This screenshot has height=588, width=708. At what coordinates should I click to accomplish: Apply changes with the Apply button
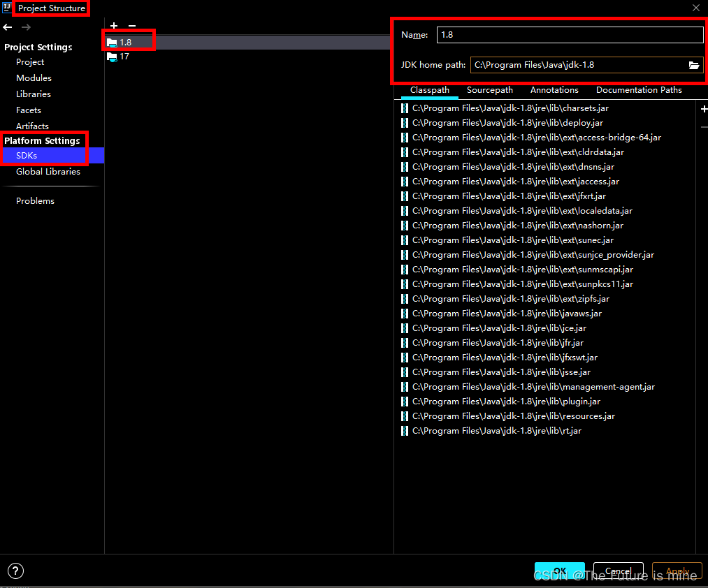(676, 571)
